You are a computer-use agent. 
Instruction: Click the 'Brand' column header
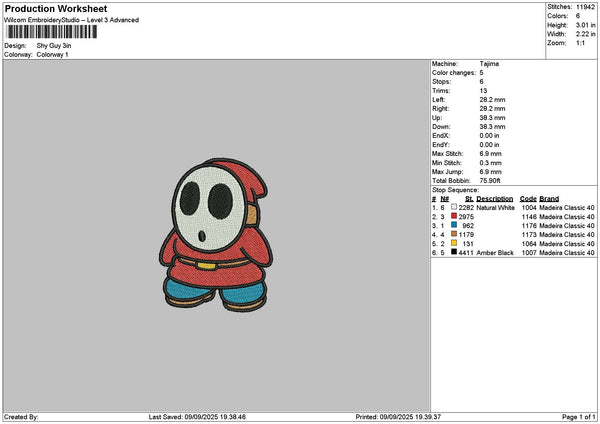pos(549,199)
